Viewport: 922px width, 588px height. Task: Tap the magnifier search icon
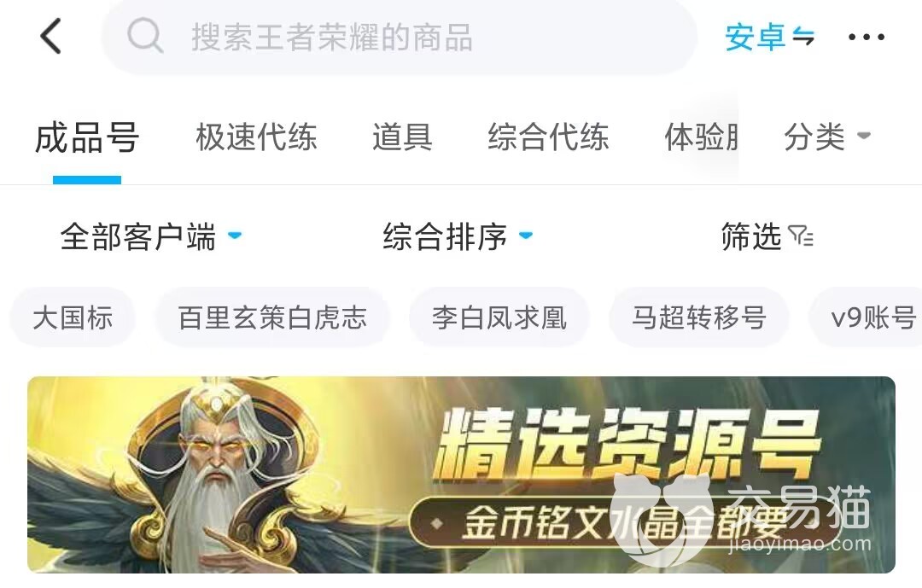click(x=144, y=35)
